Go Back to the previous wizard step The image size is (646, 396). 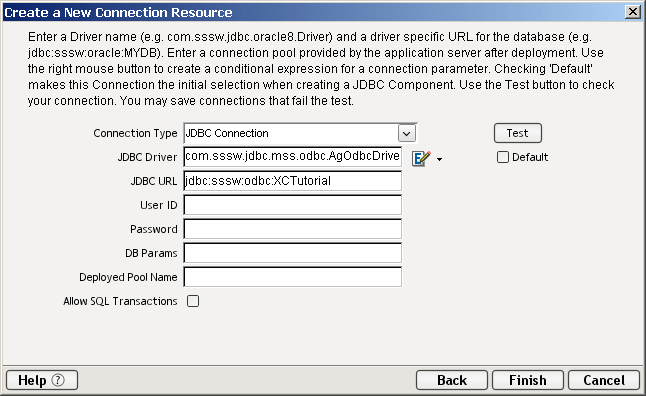(452, 380)
